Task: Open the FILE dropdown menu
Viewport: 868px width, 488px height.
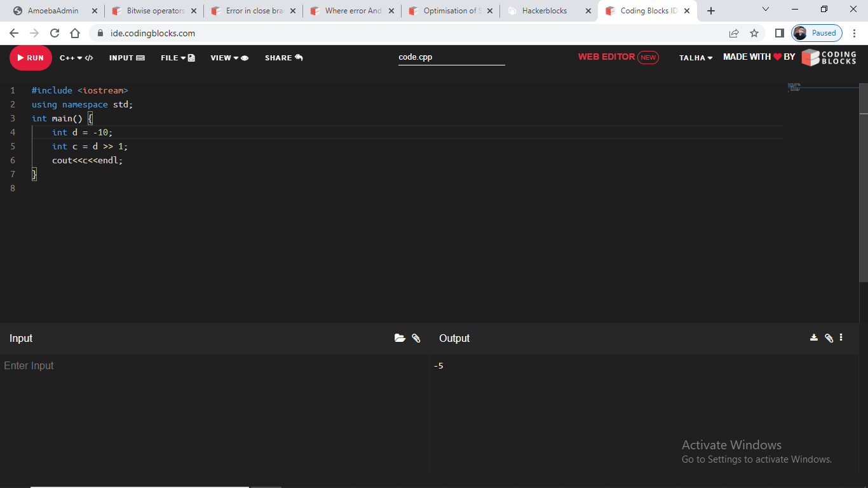Action: (177, 58)
